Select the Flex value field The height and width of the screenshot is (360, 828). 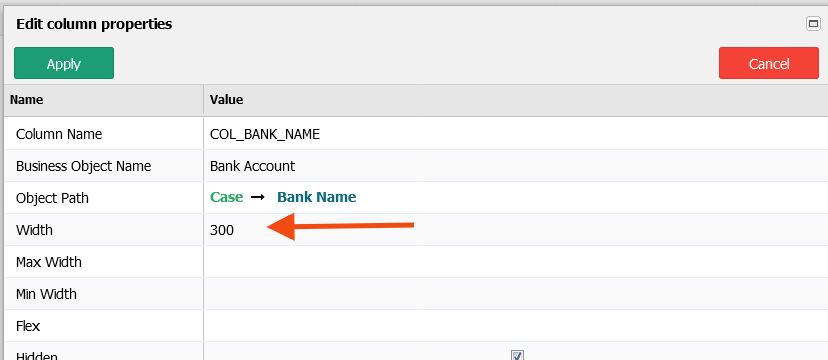pyautogui.click(x=515, y=326)
